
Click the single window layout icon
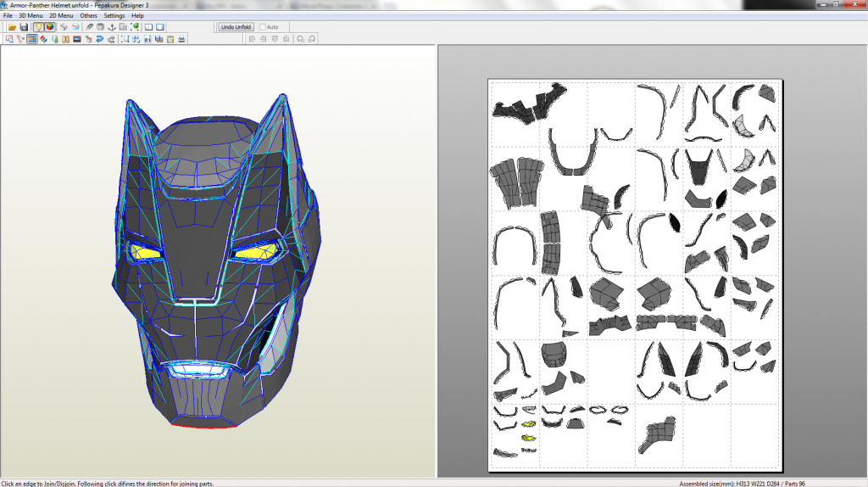(x=160, y=26)
